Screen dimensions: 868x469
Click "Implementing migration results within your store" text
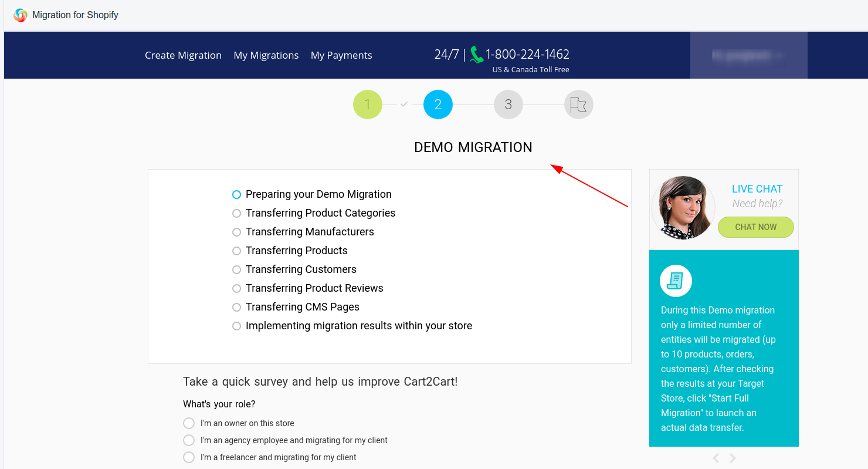[359, 326]
